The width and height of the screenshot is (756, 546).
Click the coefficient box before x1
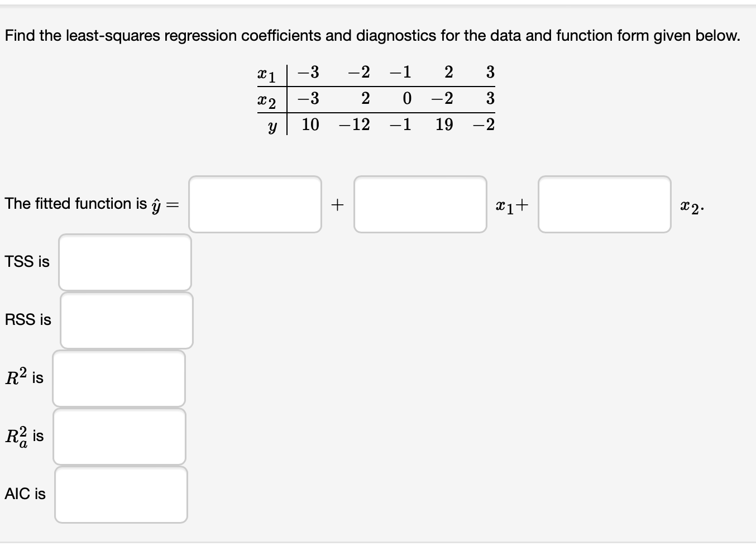tap(420, 204)
